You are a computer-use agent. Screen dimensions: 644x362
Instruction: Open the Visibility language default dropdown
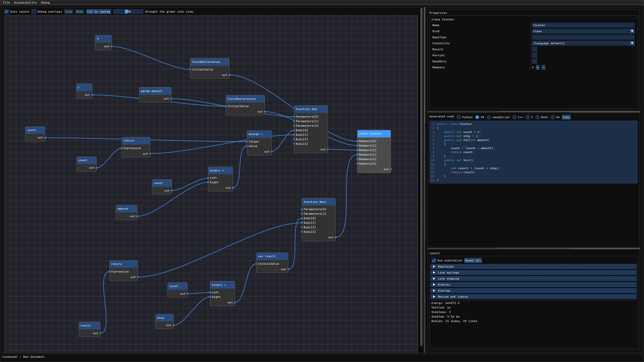(x=583, y=43)
